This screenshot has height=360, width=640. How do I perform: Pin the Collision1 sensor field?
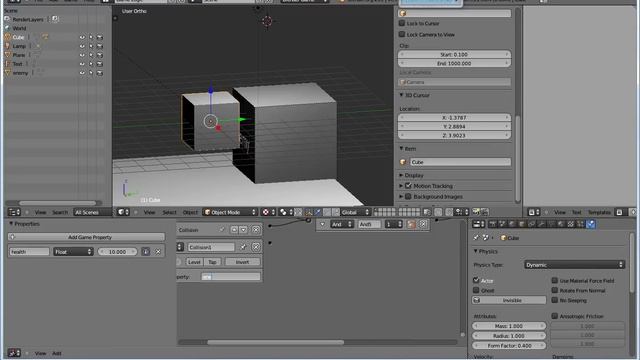[243, 247]
